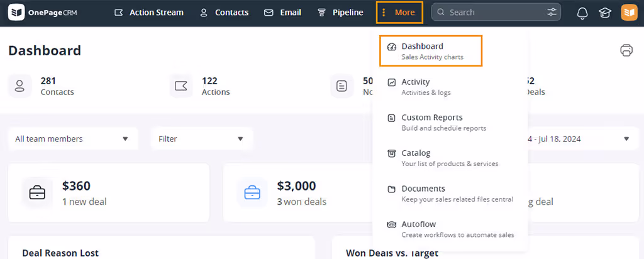This screenshot has width=644, height=259.
Task: Click the OnePageCRM logo
Action: (x=43, y=13)
